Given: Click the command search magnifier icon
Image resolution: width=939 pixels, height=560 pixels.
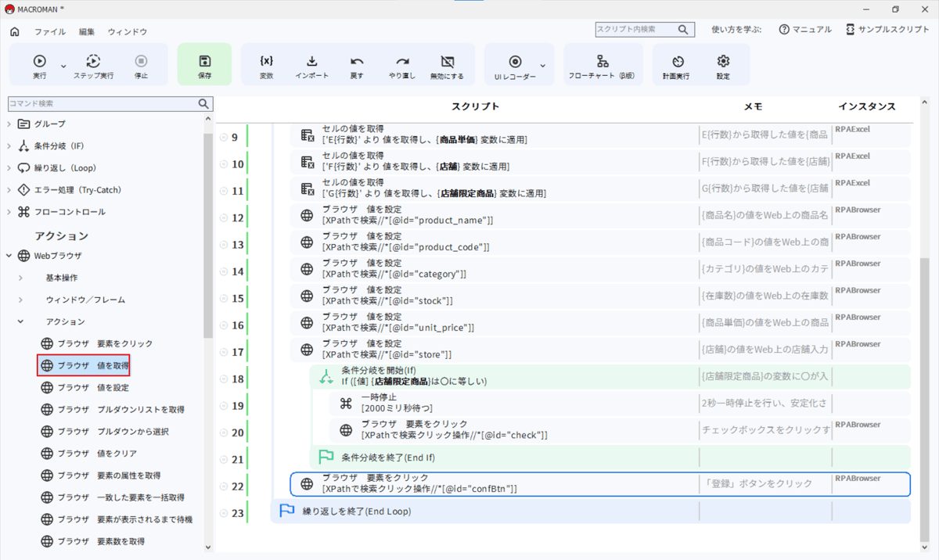Looking at the screenshot, I should click(x=204, y=103).
